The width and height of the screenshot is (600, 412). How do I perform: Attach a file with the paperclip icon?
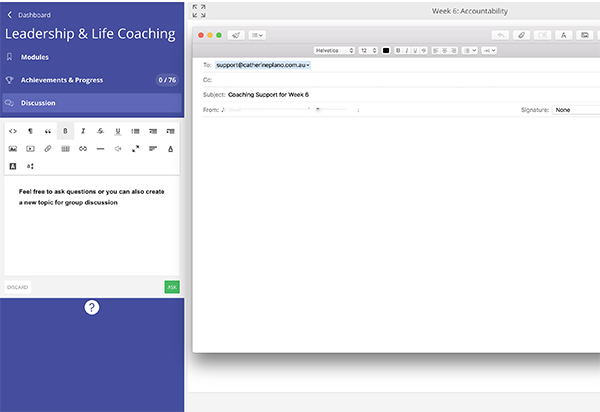coord(521,35)
